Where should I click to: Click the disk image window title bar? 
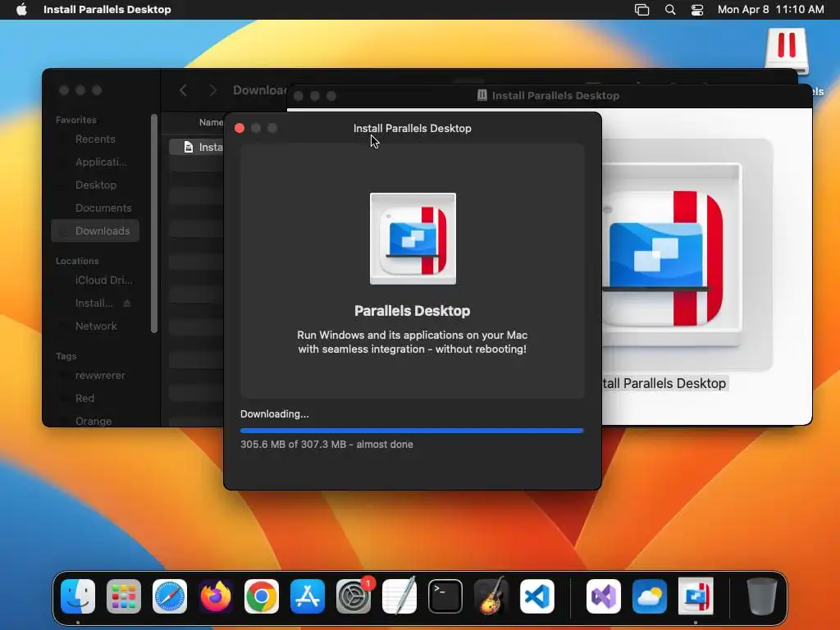point(549,96)
